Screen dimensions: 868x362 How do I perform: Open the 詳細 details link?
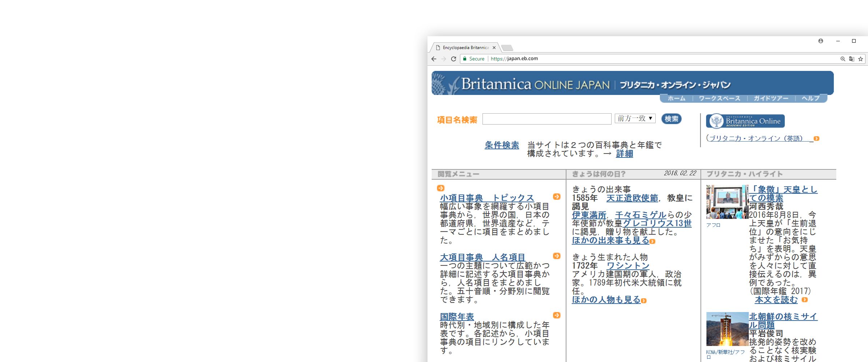pos(625,154)
